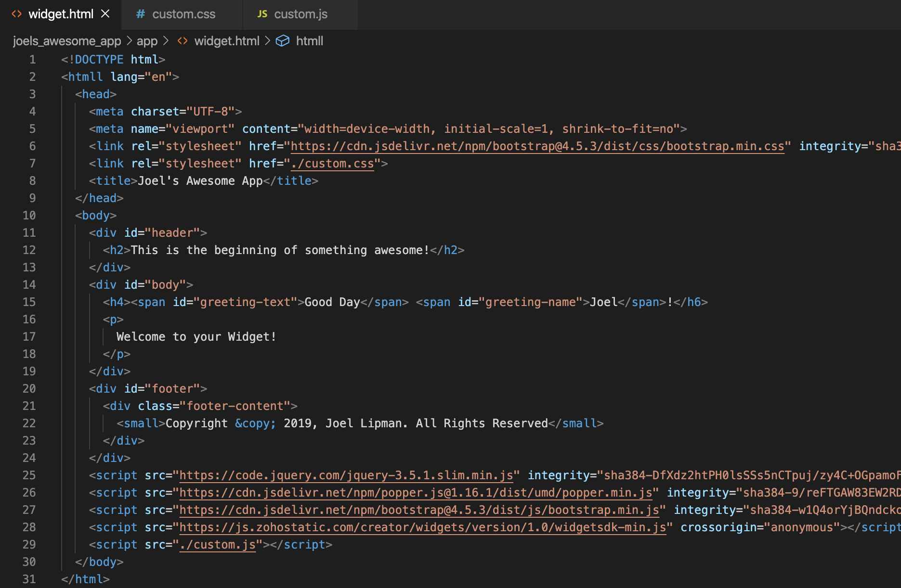This screenshot has height=588, width=901.
Task: Click the HTML file icon on widget.html tab
Action: click(x=17, y=14)
